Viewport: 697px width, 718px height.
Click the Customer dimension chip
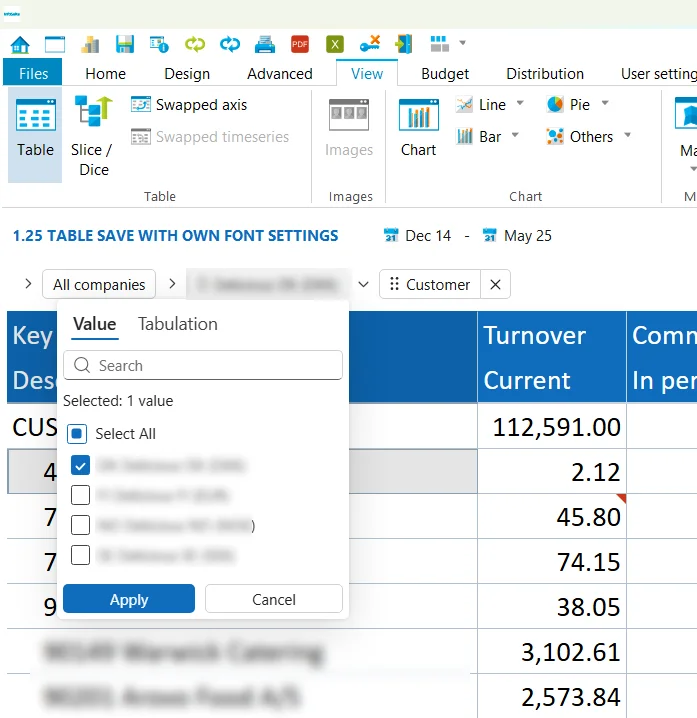430,284
